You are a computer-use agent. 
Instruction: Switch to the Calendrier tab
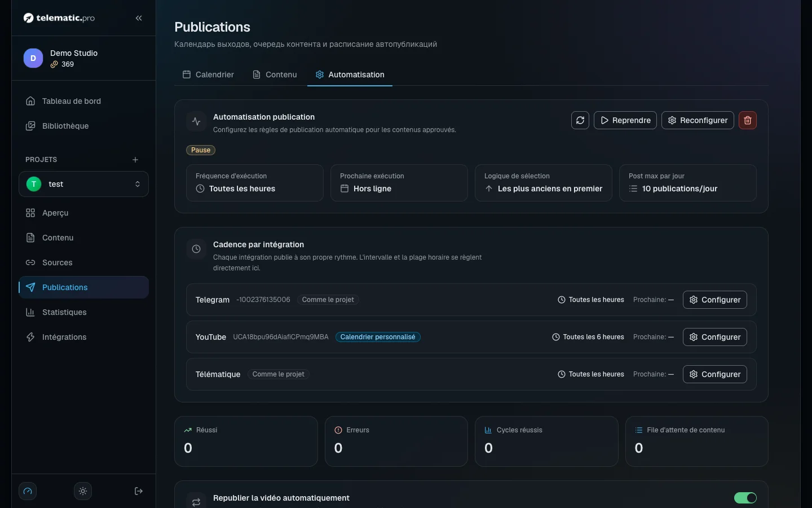[x=208, y=75]
